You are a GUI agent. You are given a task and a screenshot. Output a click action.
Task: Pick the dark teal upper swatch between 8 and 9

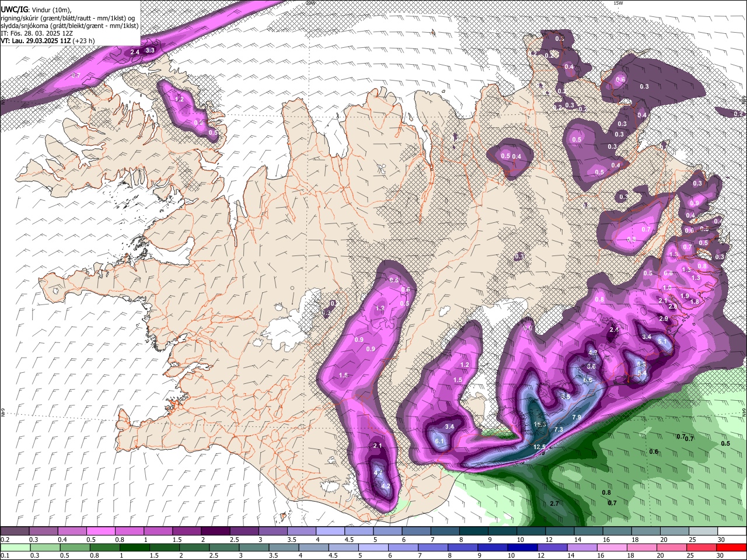tap(473, 531)
